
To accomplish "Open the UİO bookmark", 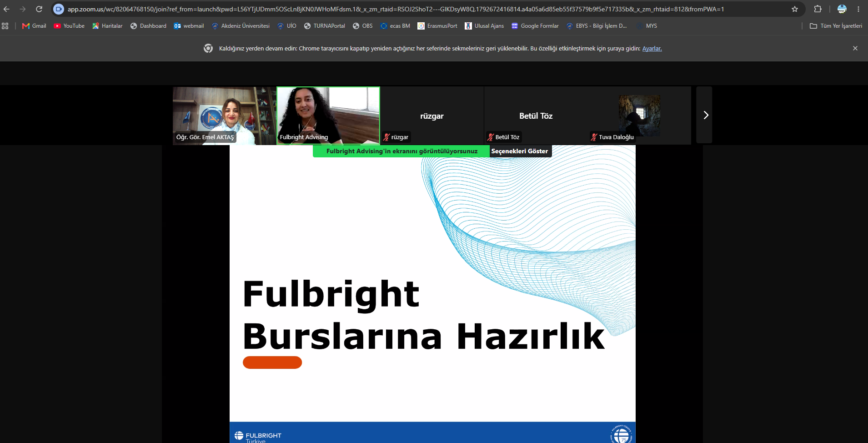I will [287, 26].
